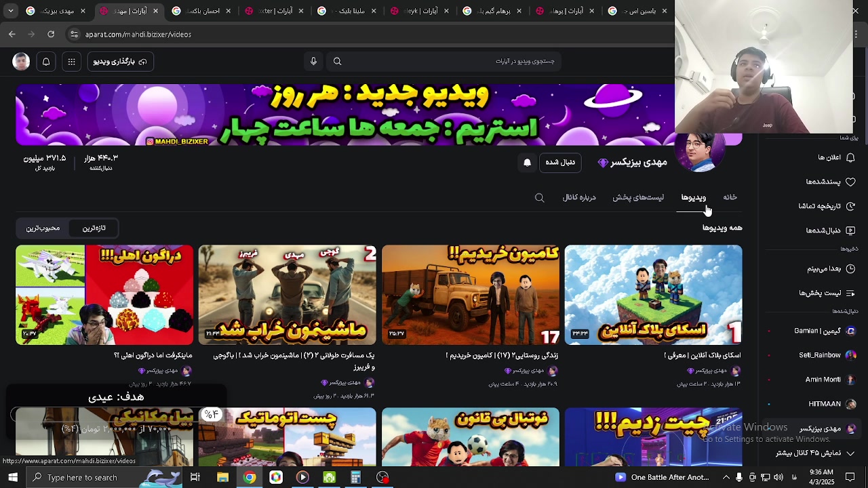Screen dimensions: 868x488
Task: Open File Explorer from the taskbar
Action: coord(222,478)
